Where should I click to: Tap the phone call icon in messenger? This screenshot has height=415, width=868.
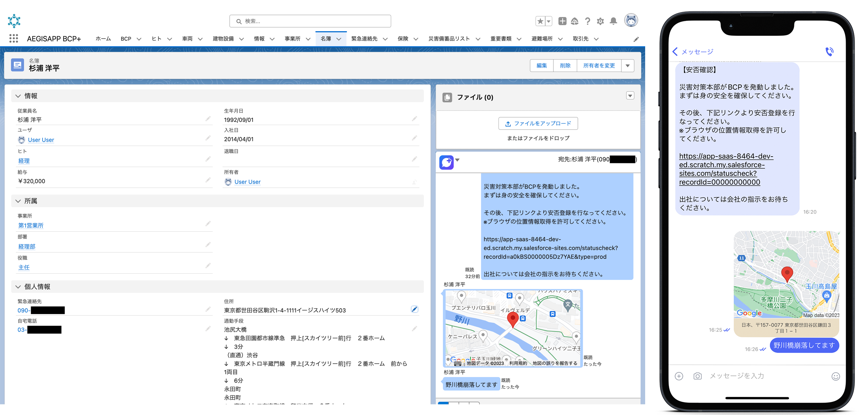coord(829,52)
